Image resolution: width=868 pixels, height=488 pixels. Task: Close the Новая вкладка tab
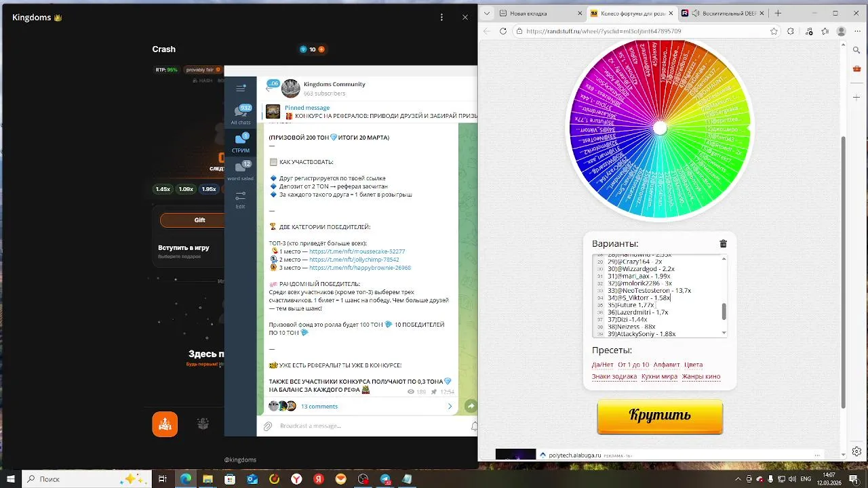(x=580, y=13)
